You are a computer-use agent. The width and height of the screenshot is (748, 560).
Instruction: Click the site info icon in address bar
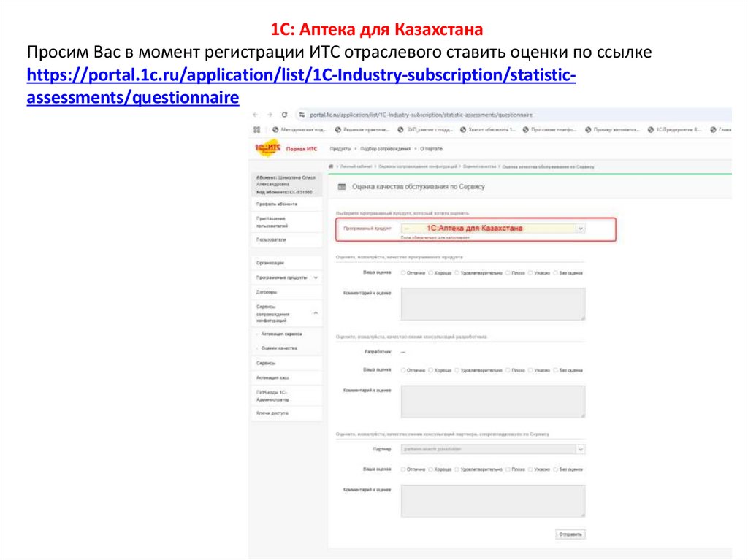(302, 115)
